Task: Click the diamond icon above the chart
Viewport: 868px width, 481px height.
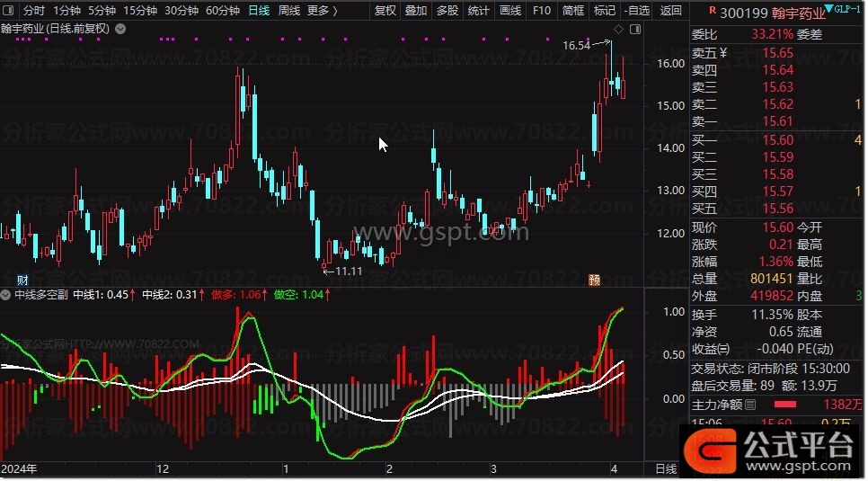Action: click(x=619, y=29)
